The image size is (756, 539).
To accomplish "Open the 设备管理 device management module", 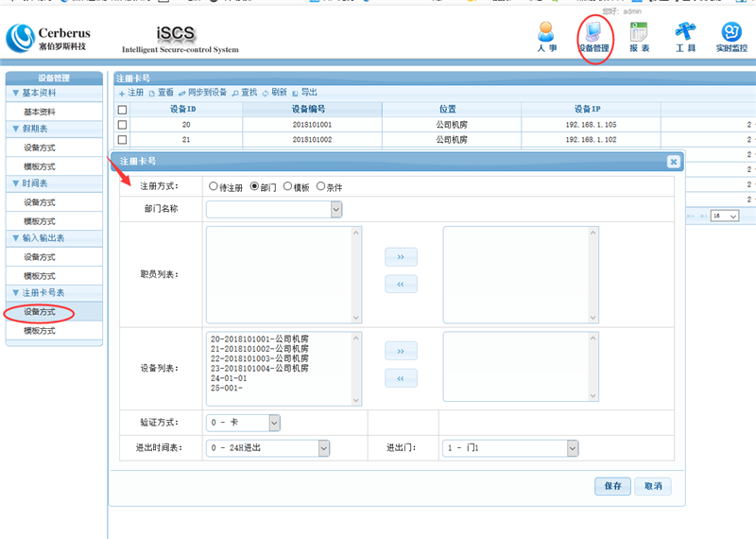I will [x=594, y=36].
